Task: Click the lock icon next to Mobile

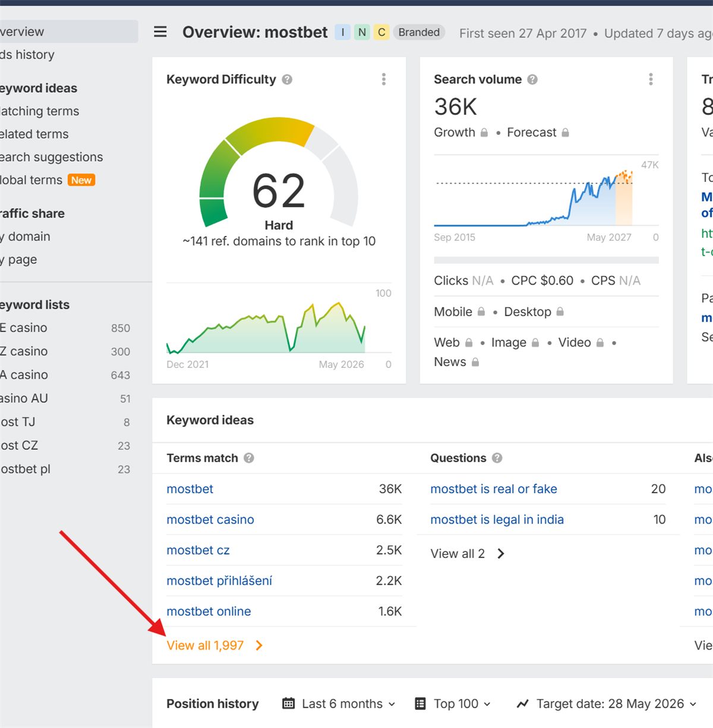Action: [481, 311]
